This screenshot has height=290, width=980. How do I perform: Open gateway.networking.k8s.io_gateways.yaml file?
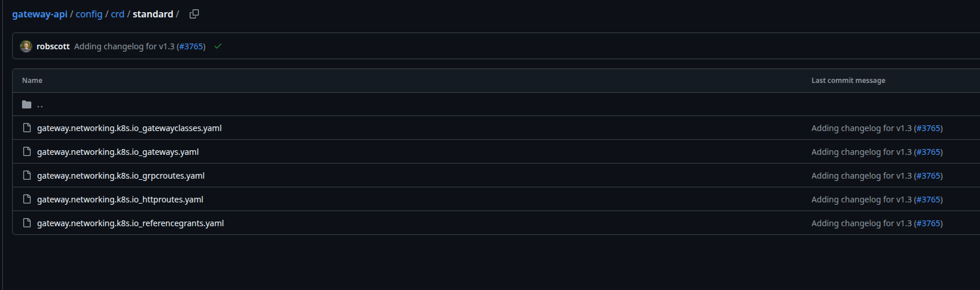(118, 152)
